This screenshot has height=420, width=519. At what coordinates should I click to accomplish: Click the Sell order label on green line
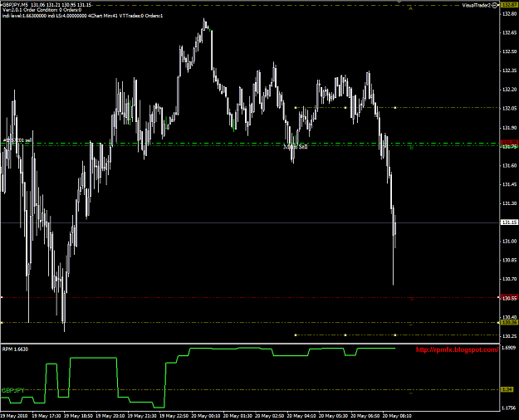(x=296, y=146)
